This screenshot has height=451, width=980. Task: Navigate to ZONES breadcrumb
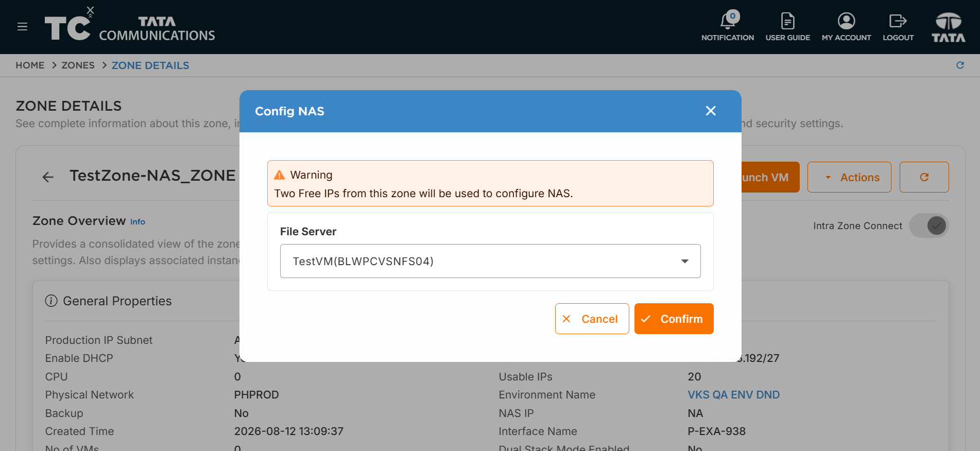click(78, 65)
